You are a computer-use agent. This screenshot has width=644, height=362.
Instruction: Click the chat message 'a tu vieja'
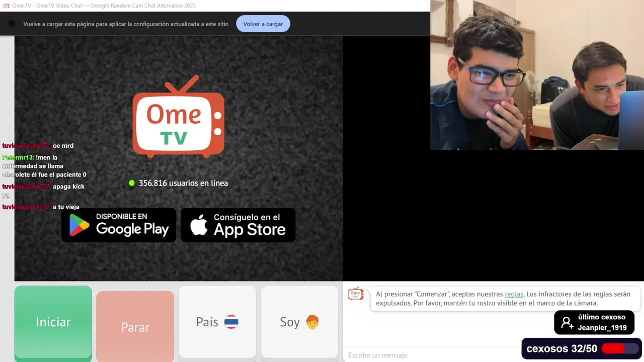[66, 207]
